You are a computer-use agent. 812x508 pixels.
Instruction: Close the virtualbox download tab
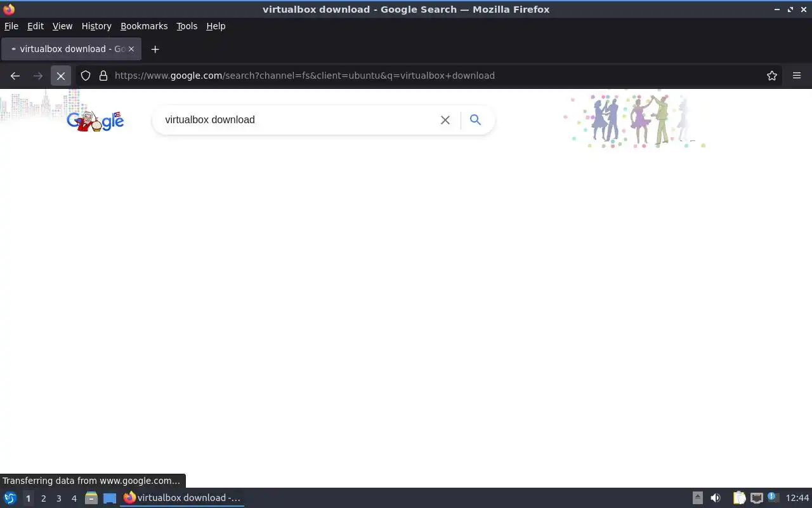pos(131,49)
